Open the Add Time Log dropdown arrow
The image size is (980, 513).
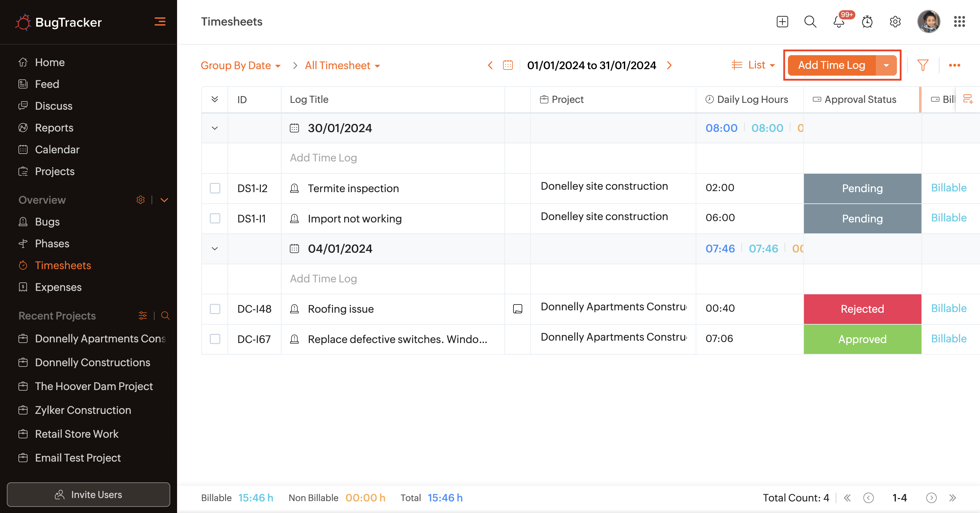click(886, 65)
